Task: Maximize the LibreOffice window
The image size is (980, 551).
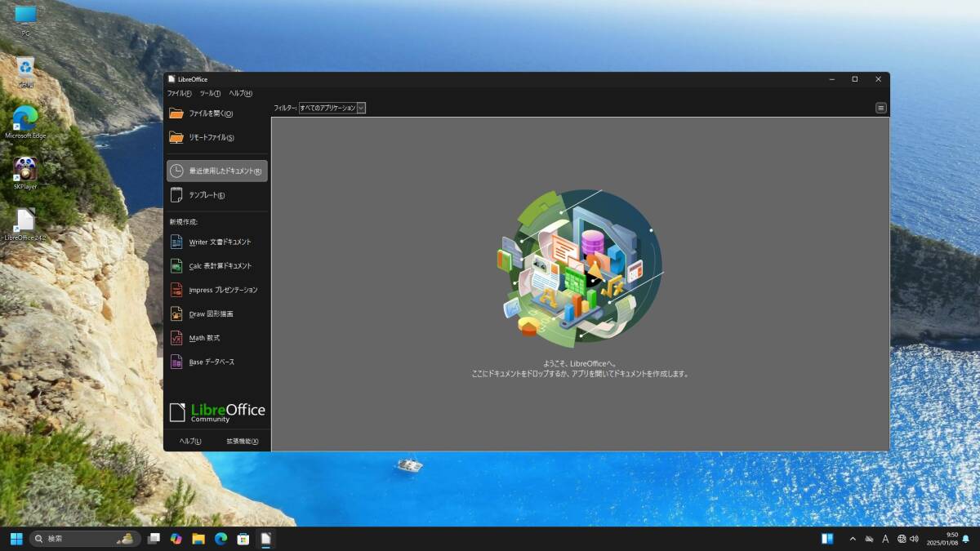Action: [855, 79]
